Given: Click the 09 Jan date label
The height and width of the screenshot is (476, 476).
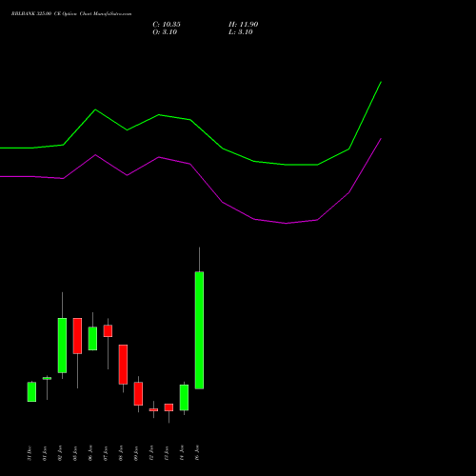Looking at the screenshot, I should [136, 453].
